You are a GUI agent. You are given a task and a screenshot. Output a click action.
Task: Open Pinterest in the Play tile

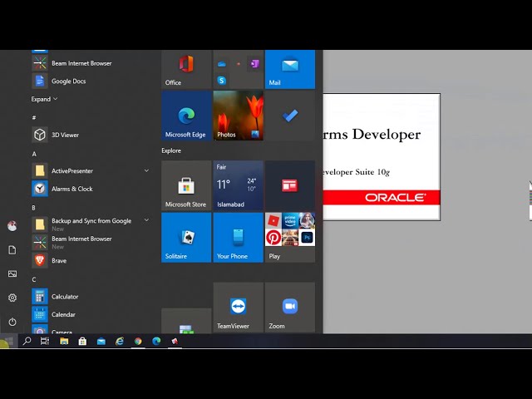click(x=273, y=238)
